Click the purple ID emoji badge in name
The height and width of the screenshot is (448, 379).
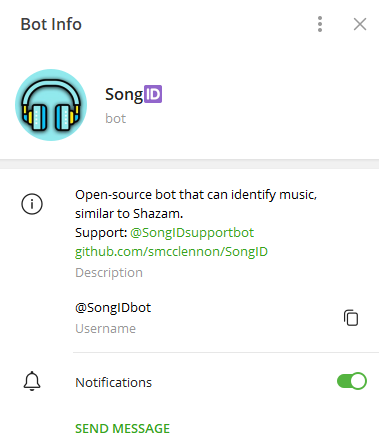pos(153,94)
